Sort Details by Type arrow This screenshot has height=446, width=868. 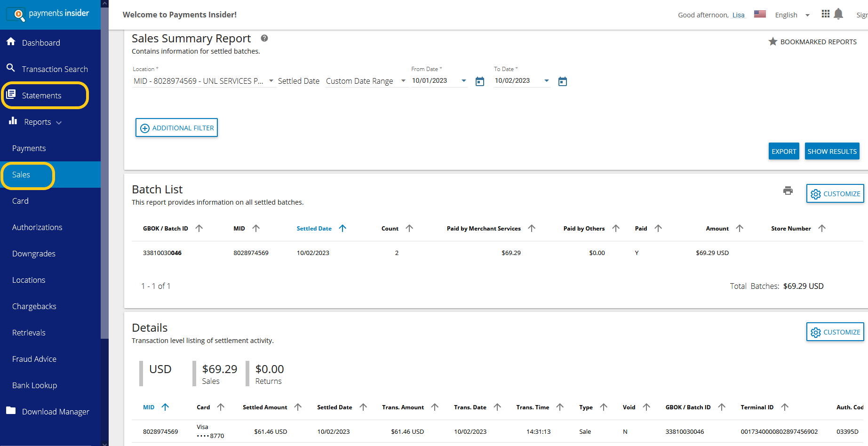pos(604,407)
